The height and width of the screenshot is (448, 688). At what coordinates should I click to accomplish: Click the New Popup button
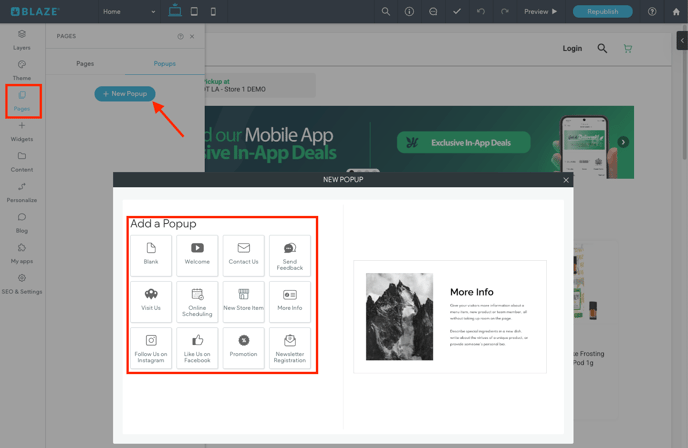coord(125,94)
